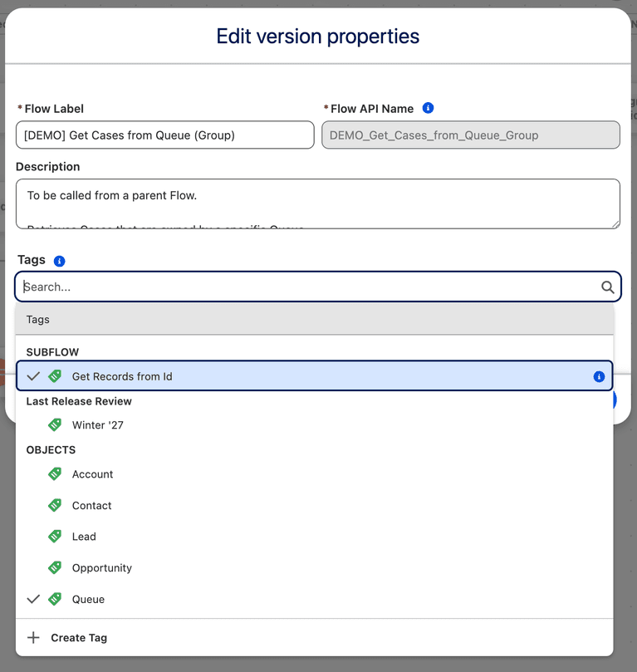The height and width of the screenshot is (672, 637).
Task: Click the Flow Label input field
Action: (x=165, y=135)
